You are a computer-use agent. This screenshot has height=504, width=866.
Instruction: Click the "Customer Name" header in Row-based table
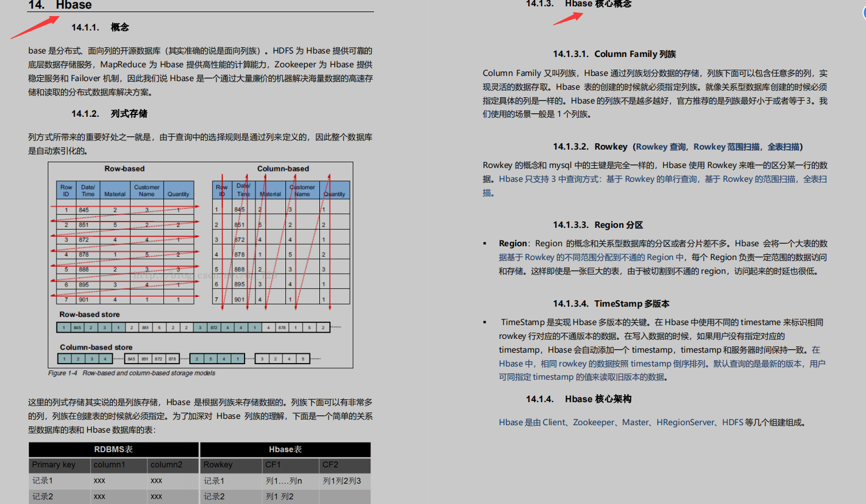click(147, 190)
